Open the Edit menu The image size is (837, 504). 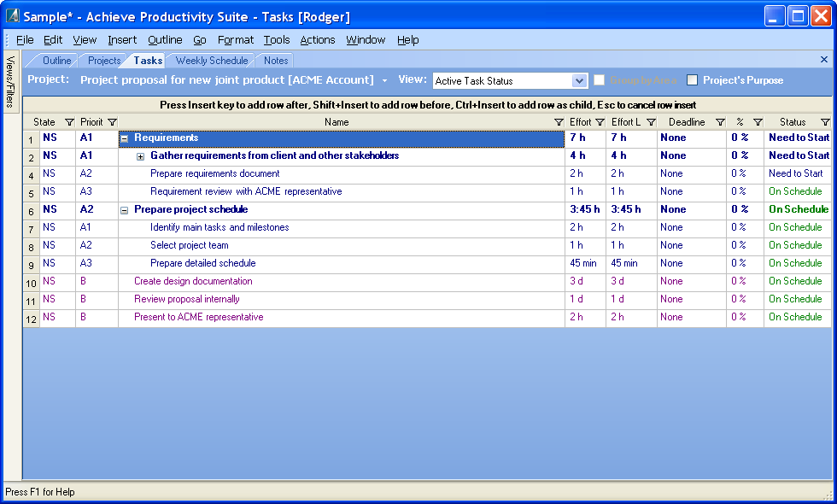point(53,40)
